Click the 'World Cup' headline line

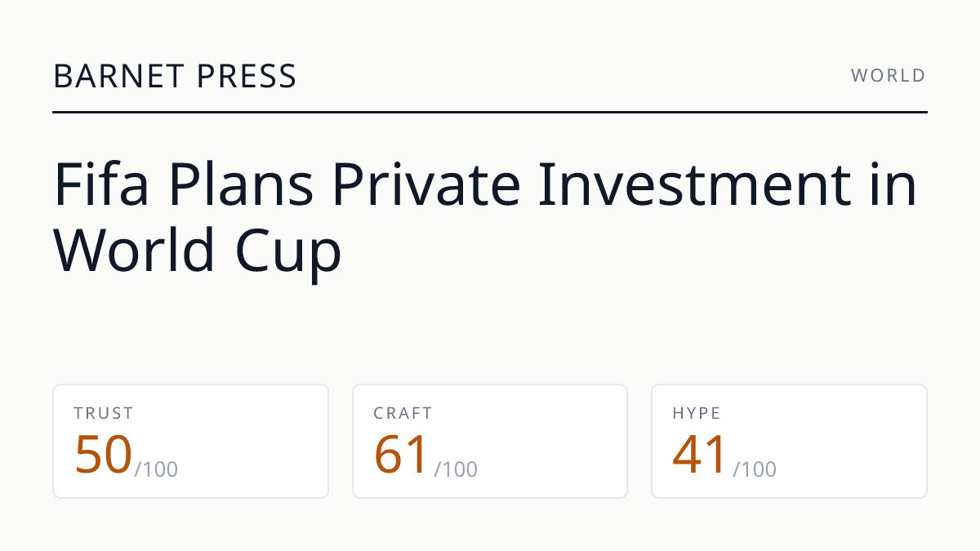coord(198,250)
